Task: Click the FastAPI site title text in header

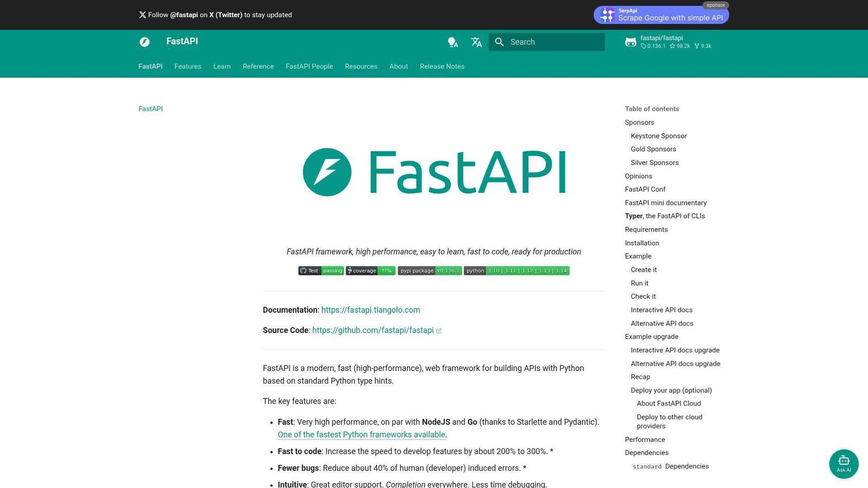Action: [182, 41]
